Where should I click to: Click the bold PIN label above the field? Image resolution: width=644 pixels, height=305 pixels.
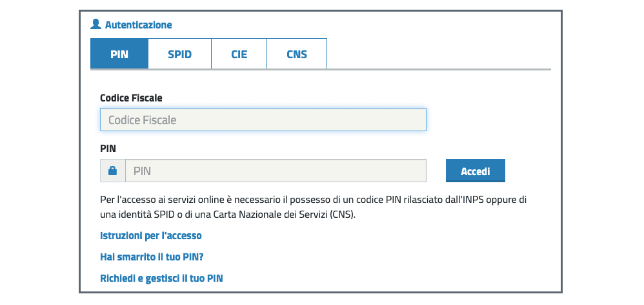[x=107, y=148]
